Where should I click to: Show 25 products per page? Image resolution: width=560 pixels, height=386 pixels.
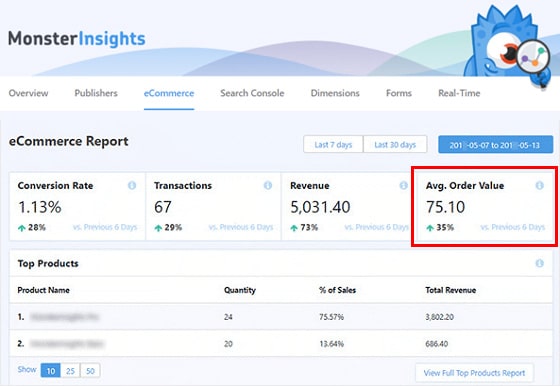[70, 371]
